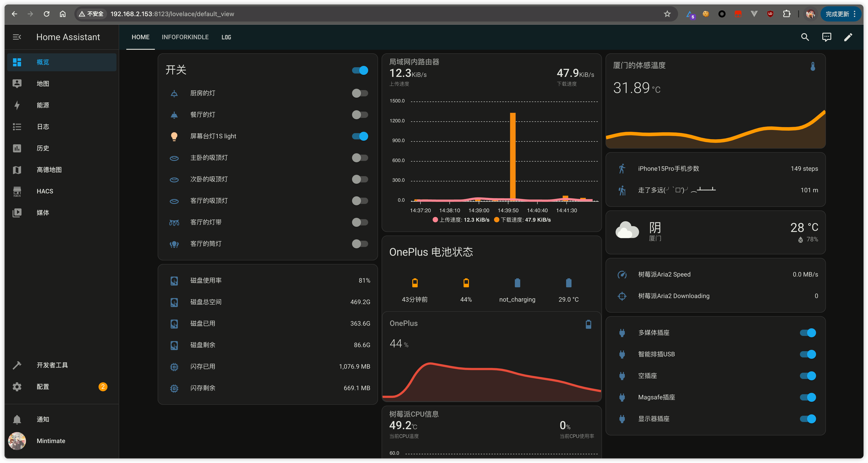Click the 完成更新 browser update button
Image resolution: width=868 pixels, height=463 pixels.
(837, 14)
